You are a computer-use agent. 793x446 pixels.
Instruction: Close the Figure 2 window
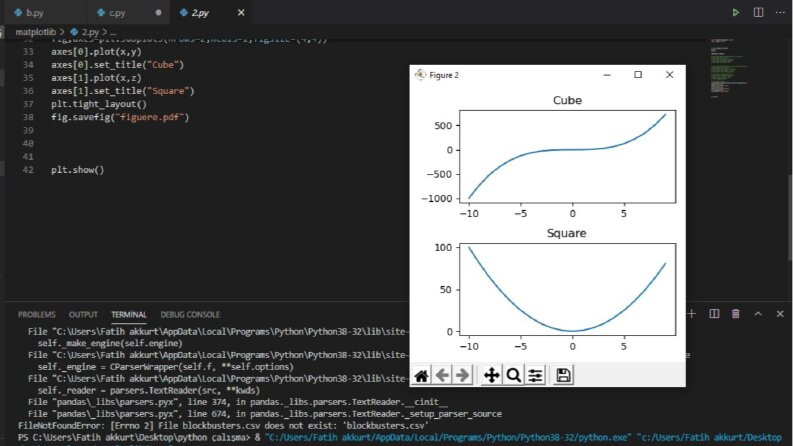pos(670,75)
